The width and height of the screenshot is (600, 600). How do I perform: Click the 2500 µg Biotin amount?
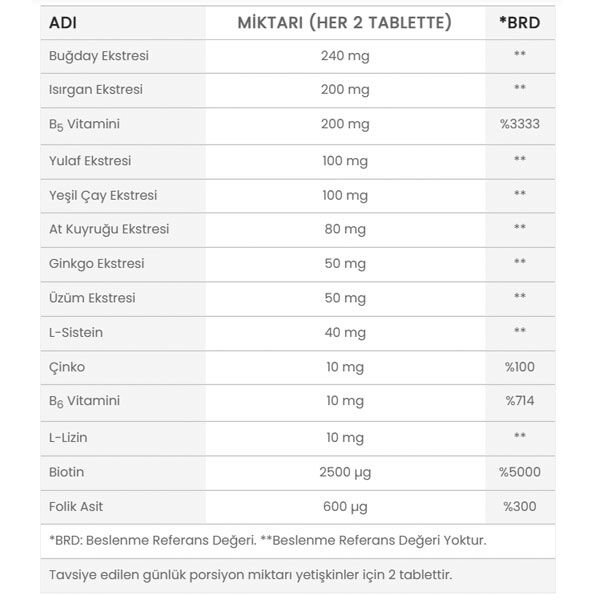(x=344, y=472)
